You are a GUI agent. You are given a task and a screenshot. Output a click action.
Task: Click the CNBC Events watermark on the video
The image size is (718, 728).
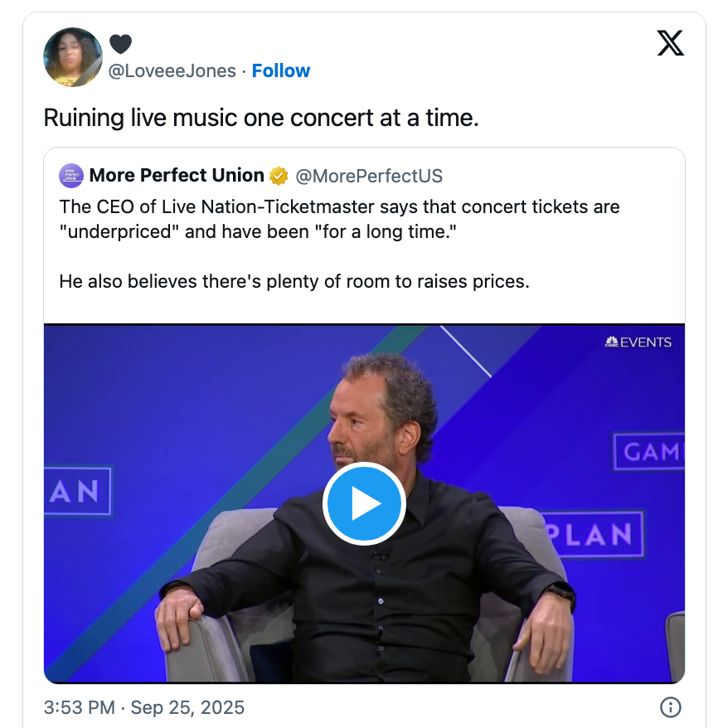[x=638, y=341]
